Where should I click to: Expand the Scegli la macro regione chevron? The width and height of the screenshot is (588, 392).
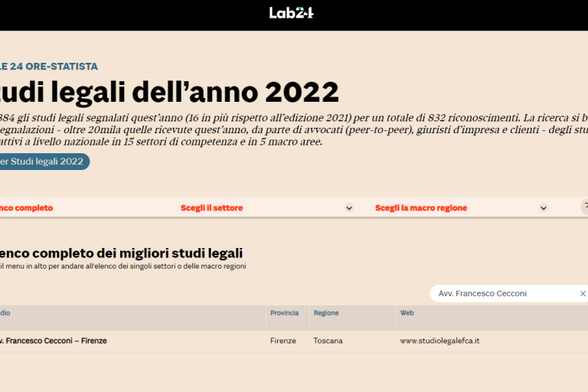544,207
